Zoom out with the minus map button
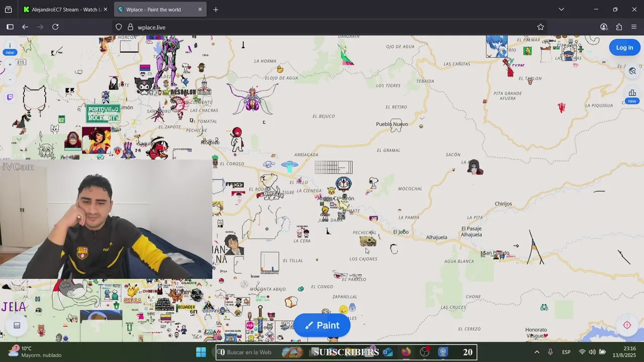The width and height of the screenshot is (644, 362). pos(10,79)
